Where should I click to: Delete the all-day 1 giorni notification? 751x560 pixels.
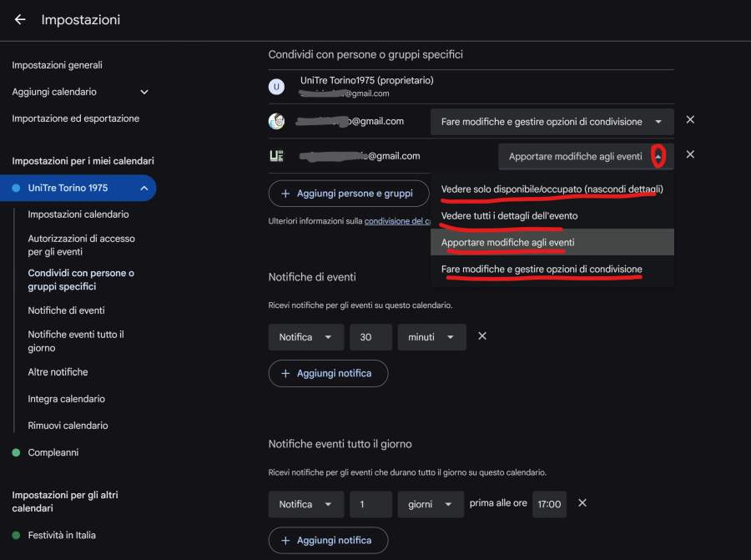[582, 503]
